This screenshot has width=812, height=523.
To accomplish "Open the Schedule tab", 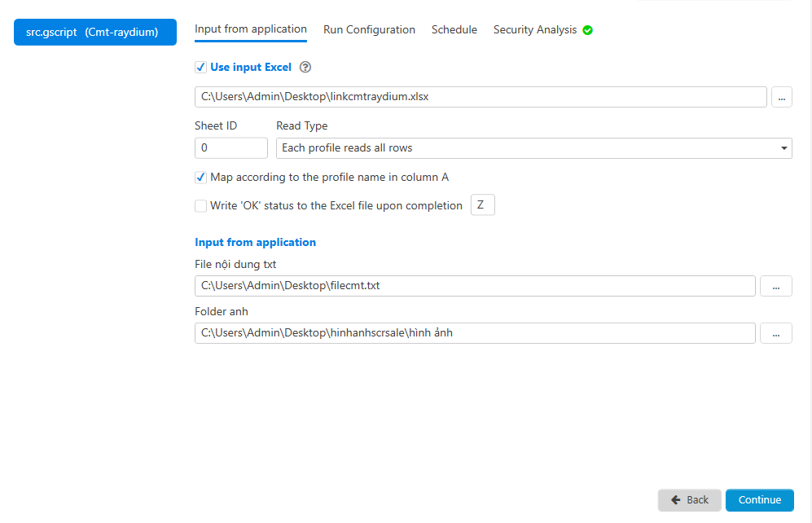I will point(454,30).
